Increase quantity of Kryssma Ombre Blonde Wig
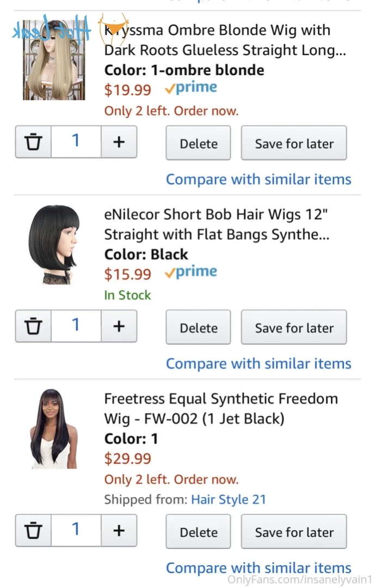Screen dimensions: 375x588 click(x=119, y=142)
